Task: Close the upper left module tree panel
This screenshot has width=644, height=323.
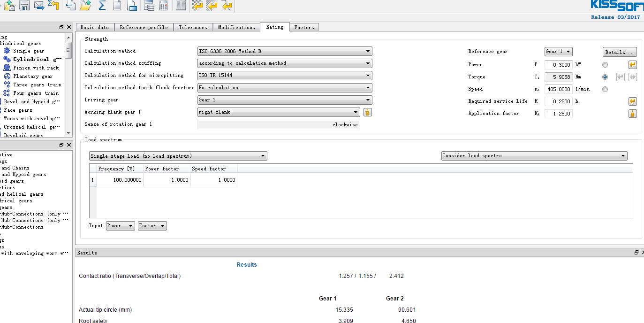Action: [69, 27]
